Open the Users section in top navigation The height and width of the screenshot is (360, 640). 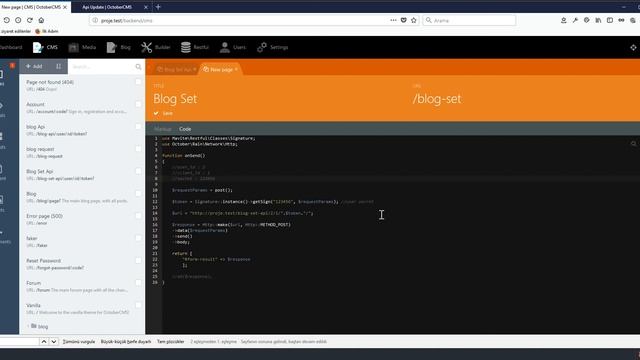[x=233, y=47]
